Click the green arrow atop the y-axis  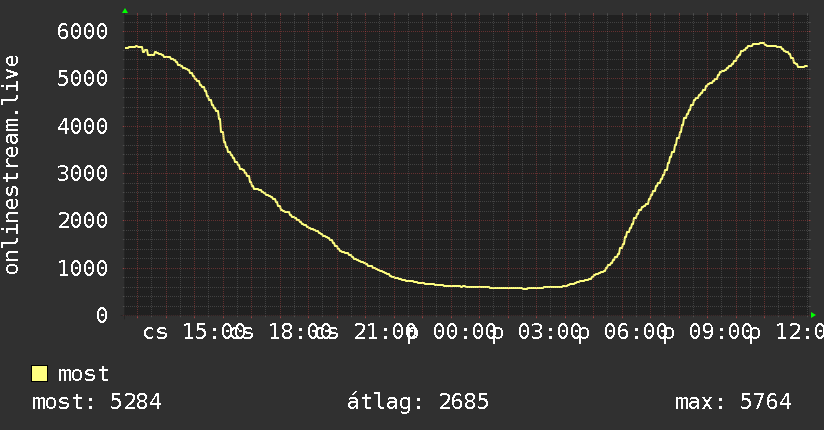click(125, 11)
